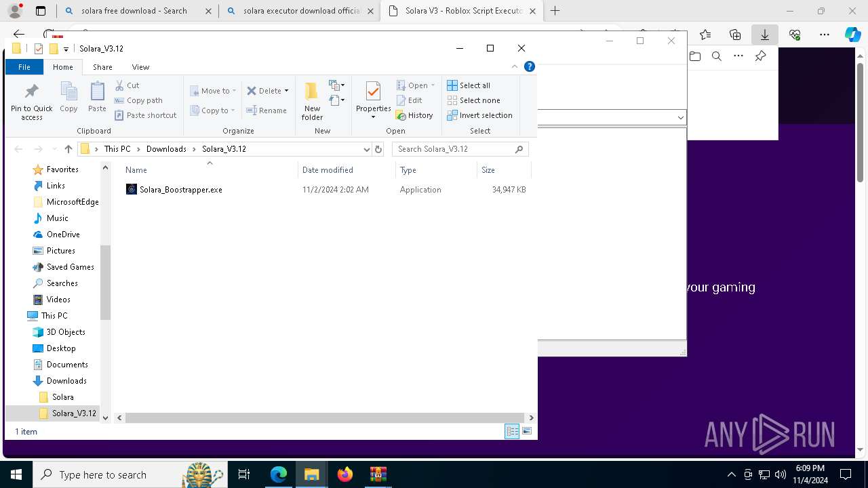Click the Rename button
868x488 pixels.
267,110
